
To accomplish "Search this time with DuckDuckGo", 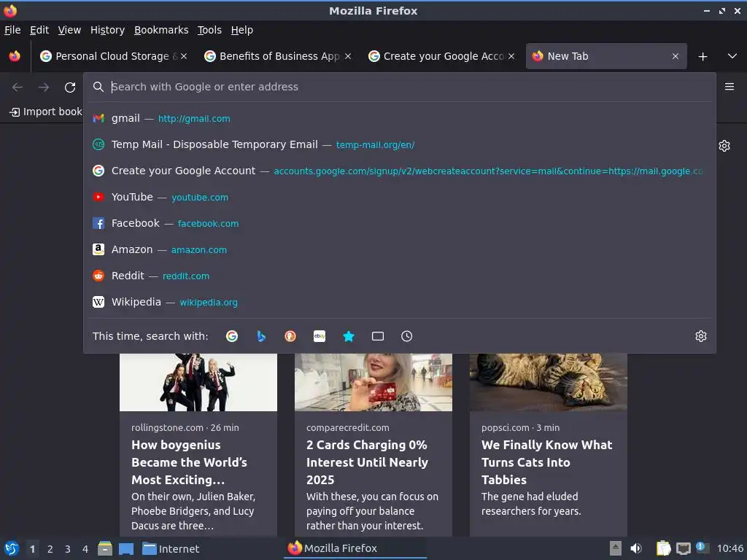I will (x=290, y=336).
